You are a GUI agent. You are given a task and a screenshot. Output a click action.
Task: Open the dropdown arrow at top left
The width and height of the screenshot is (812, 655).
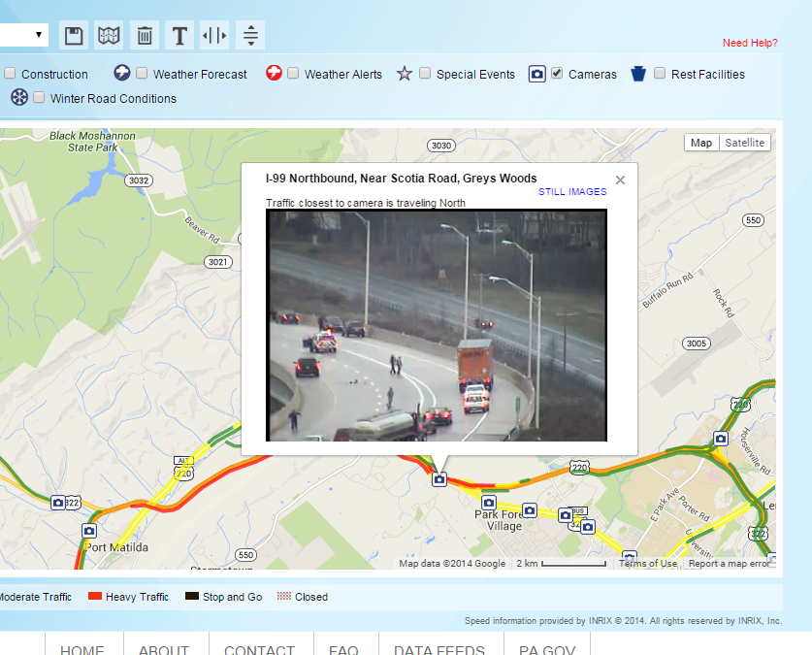coord(39,35)
